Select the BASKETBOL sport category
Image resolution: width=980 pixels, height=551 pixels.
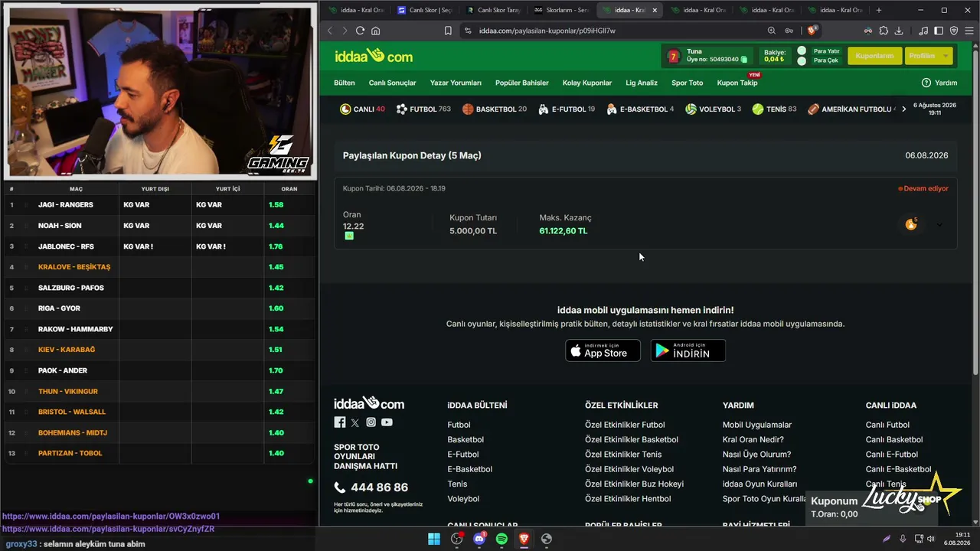click(x=495, y=109)
